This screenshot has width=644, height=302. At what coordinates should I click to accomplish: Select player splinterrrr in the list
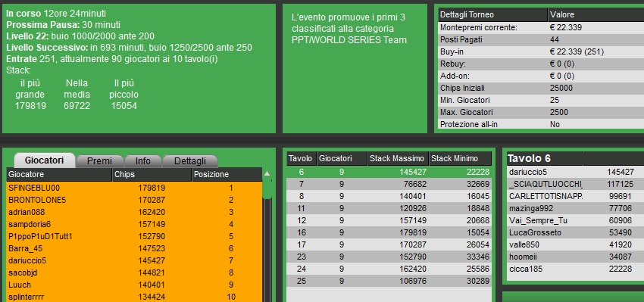(x=135, y=297)
